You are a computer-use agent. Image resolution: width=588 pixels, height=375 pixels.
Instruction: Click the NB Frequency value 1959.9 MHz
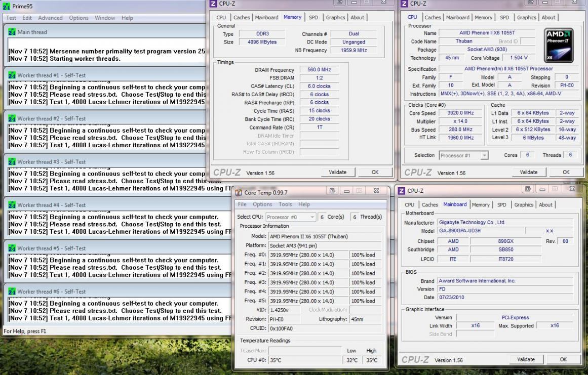click(x=354, y=50)
